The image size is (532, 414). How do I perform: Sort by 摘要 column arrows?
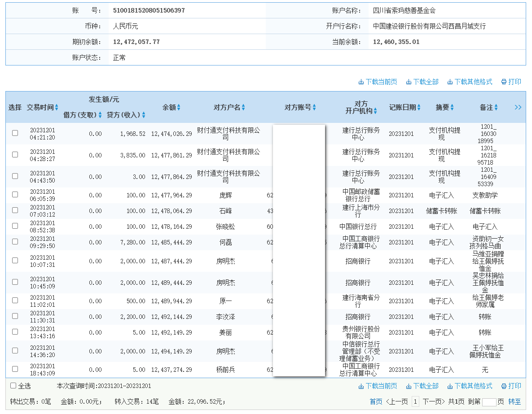tap(452, 108)
